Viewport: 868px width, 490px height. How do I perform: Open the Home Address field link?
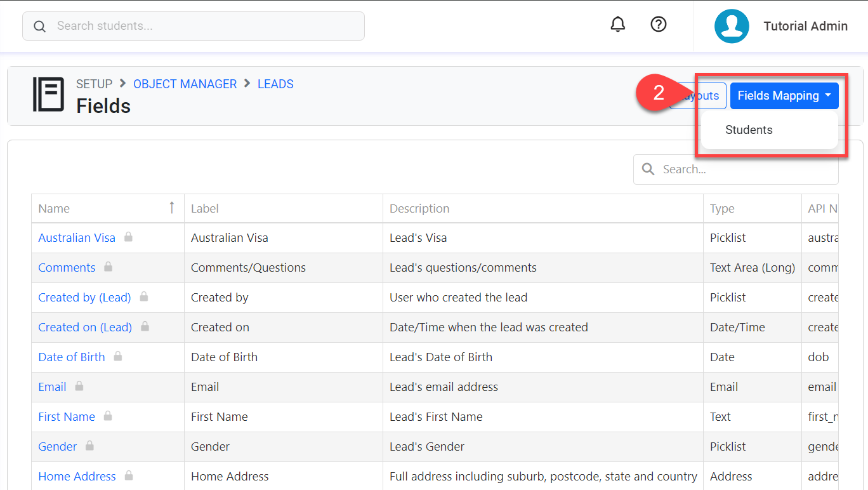[x=77, y=476]
